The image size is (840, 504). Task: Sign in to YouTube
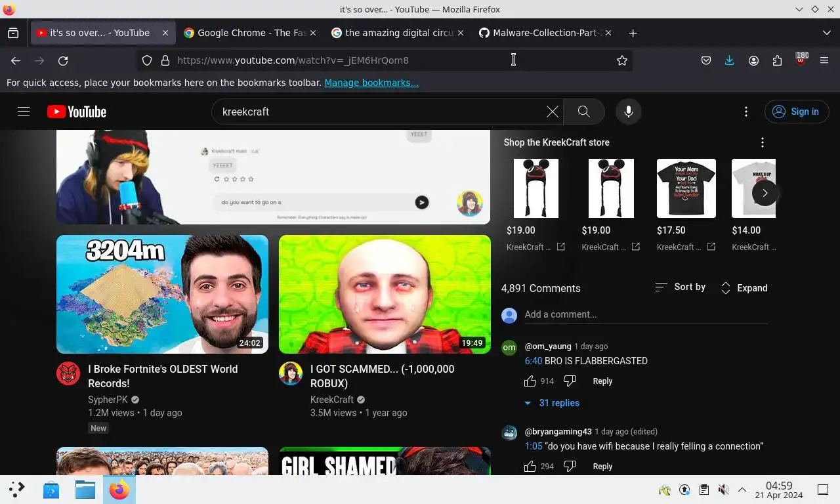(797, 112)
